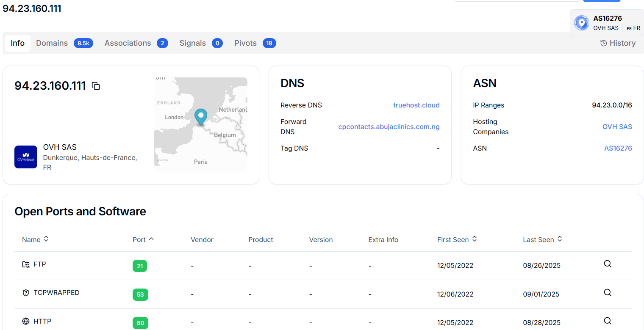The height and width of the screenshot is (330, 644).
Task: Follow the truehost.cloud reverse DNS link
Action: pos(416,105)
